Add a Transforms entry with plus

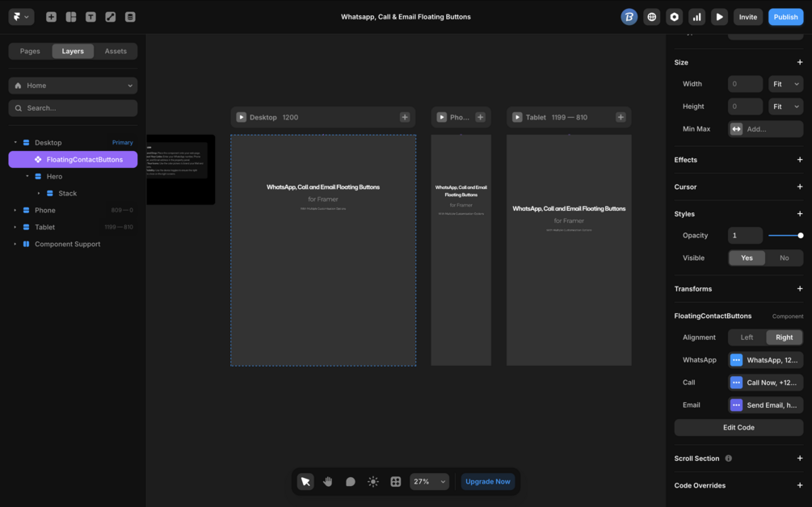(800, 289)
